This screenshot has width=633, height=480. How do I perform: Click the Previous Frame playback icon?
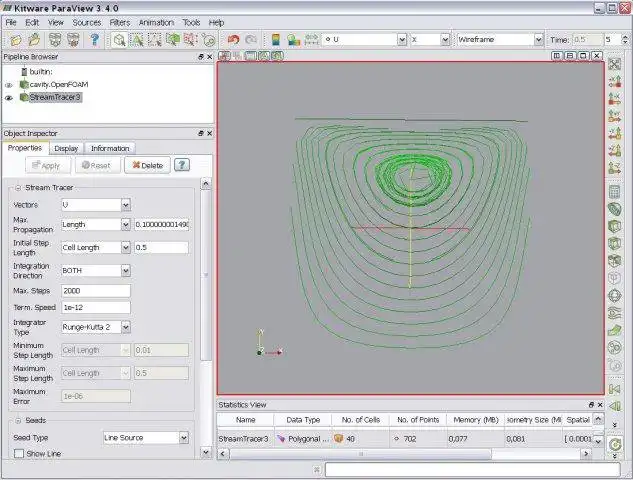(614, 406)
